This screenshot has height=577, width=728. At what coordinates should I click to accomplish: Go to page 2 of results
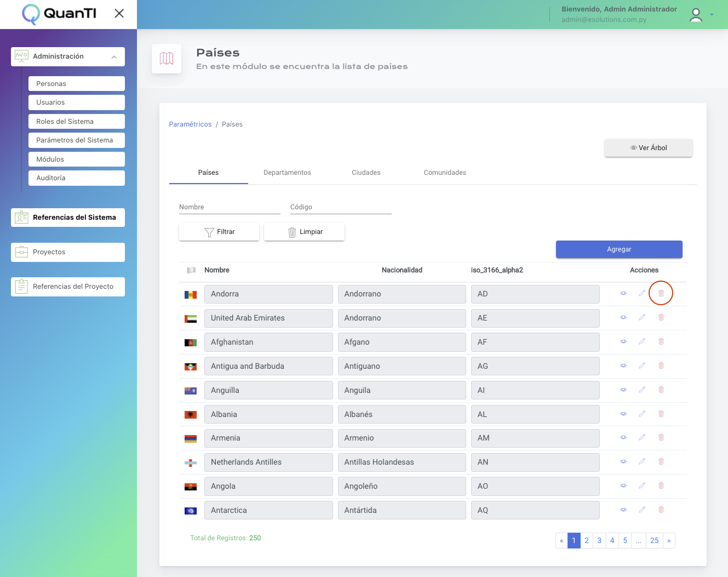click(587, 541)
